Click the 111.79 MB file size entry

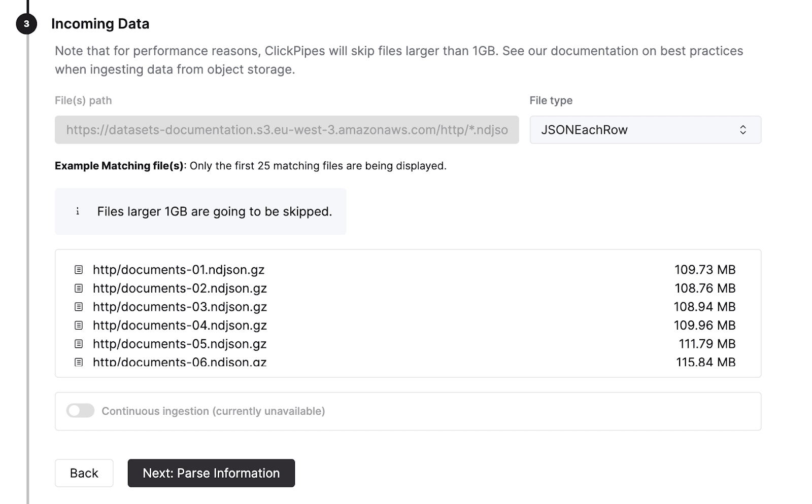pos(706,344)
